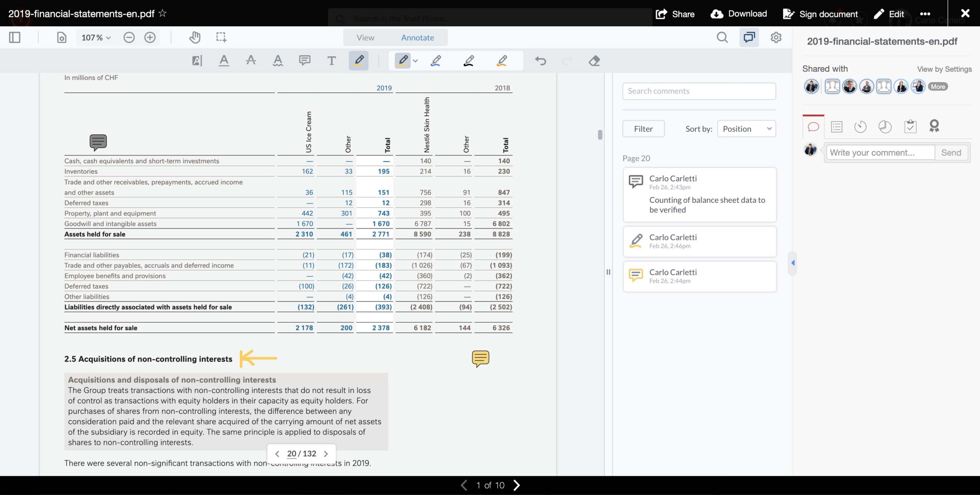Star the 2019-financial-statements-en.pdf file

pyautogui.click(x=162, y=13)
